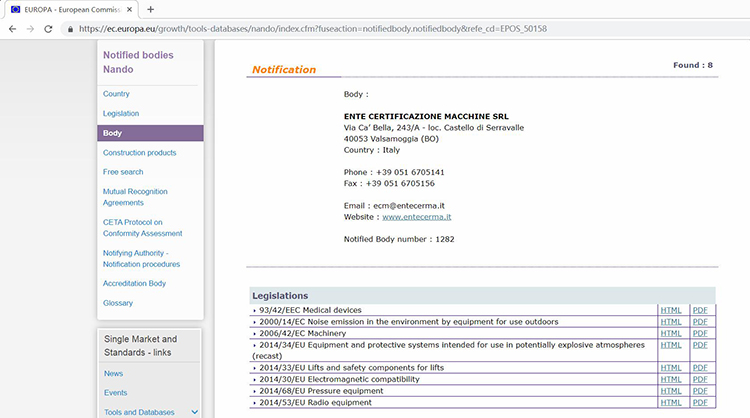Open PDF for 2014/34/EU explosive atmospheres
This screenshot has width=750, height=418.
coord(700,345)
